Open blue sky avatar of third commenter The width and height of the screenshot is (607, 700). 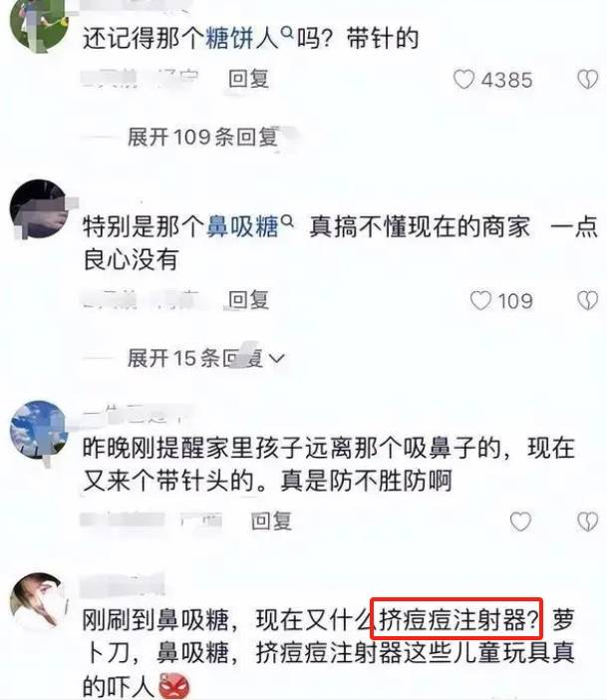[39, 430]
